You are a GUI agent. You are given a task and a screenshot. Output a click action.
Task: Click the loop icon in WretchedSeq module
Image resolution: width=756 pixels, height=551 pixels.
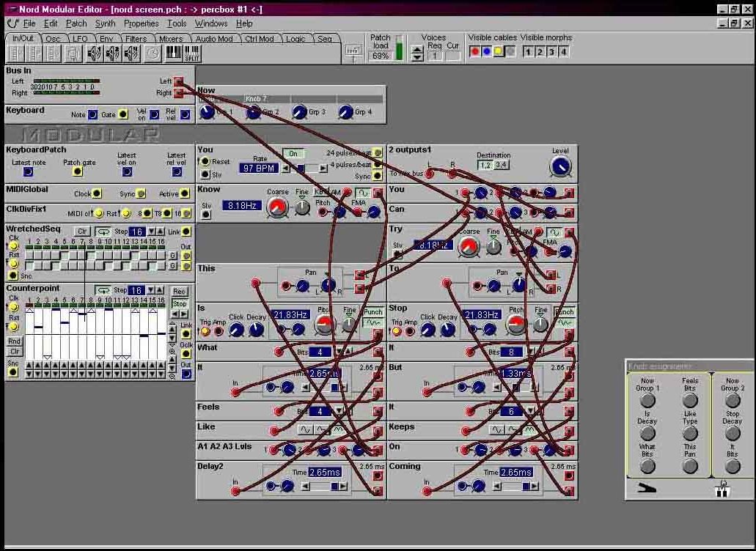(103, 232)
